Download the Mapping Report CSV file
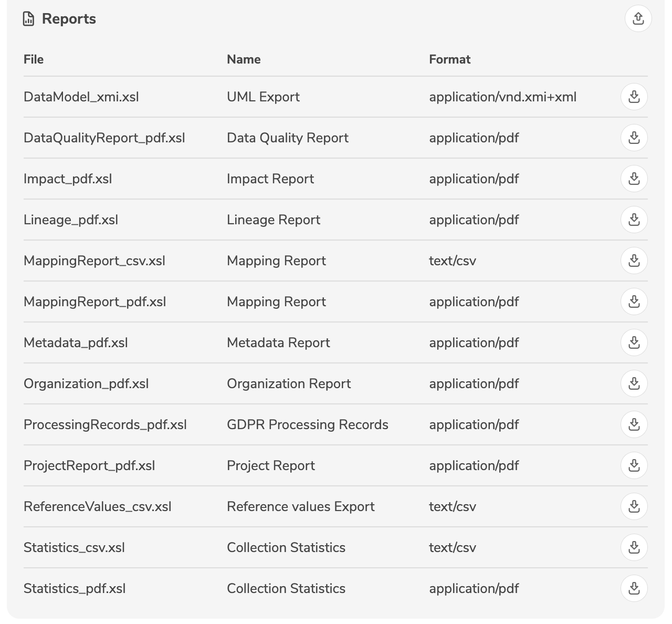Screen dimensions: 672x624 [x=634, y=261]
